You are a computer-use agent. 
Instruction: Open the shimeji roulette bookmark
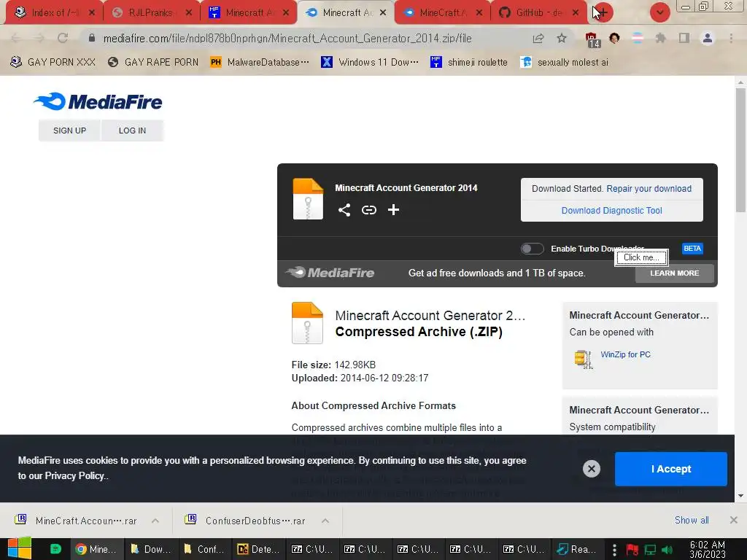click(x=469, y=62)
